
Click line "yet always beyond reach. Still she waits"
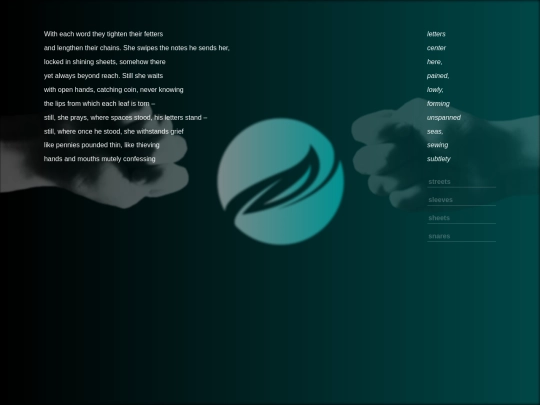point(103,76)
